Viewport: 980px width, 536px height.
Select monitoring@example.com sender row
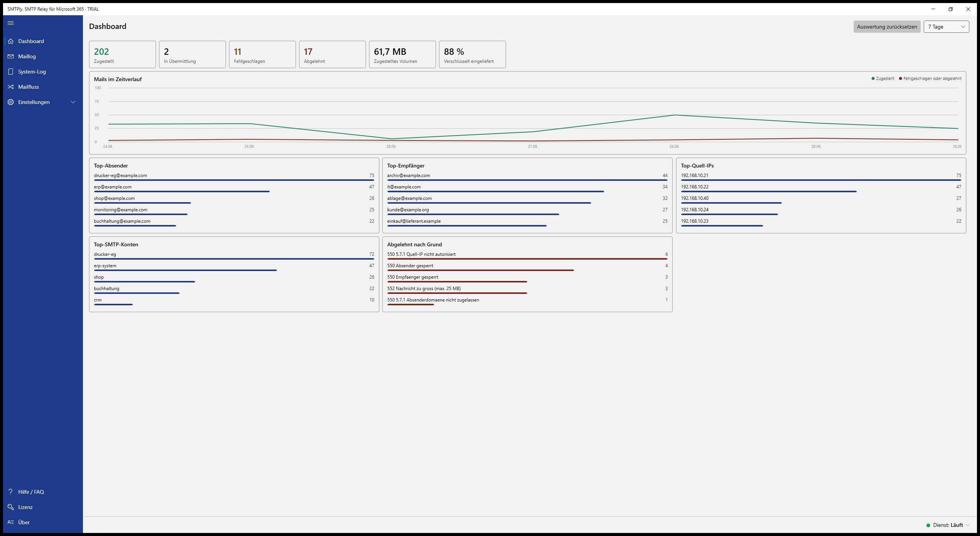pyautogui.click(x=234, y=211)
